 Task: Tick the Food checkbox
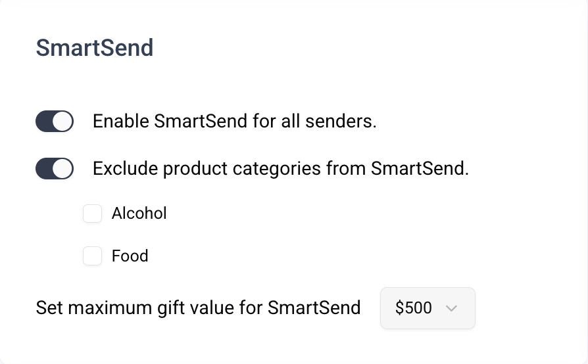92,256
